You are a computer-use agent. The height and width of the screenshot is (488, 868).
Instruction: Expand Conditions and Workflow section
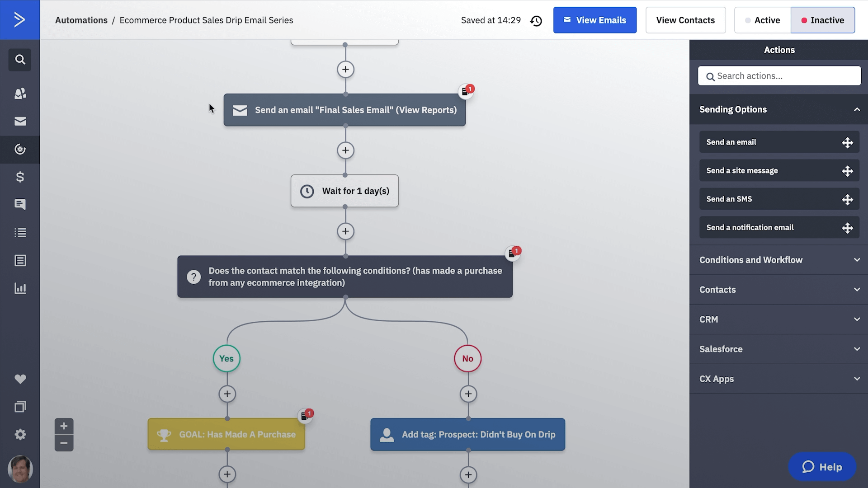coord(778,260)
